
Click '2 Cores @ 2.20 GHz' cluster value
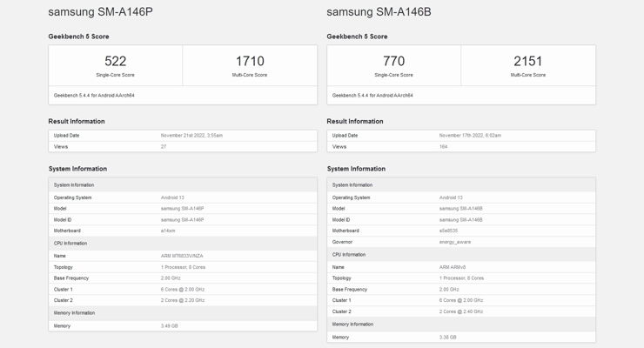click(x=183, y=300)
